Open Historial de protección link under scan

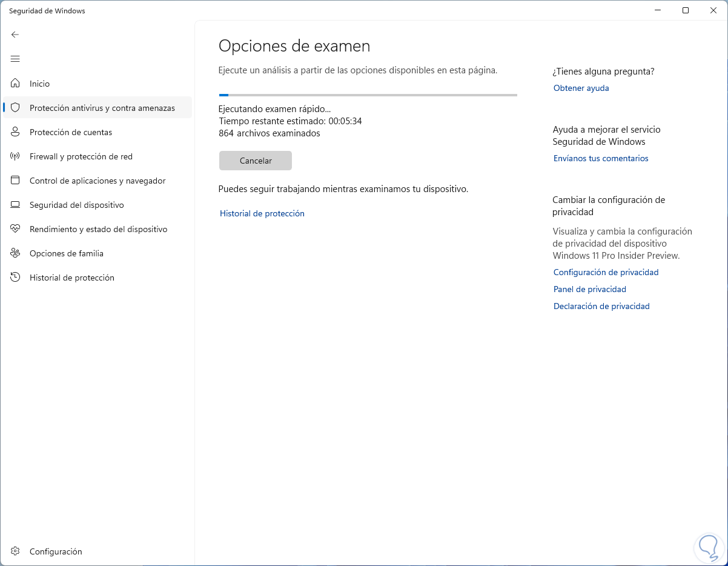(x=262, y=213)
